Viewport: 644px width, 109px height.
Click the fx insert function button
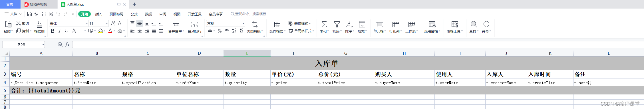click(68, 45)
